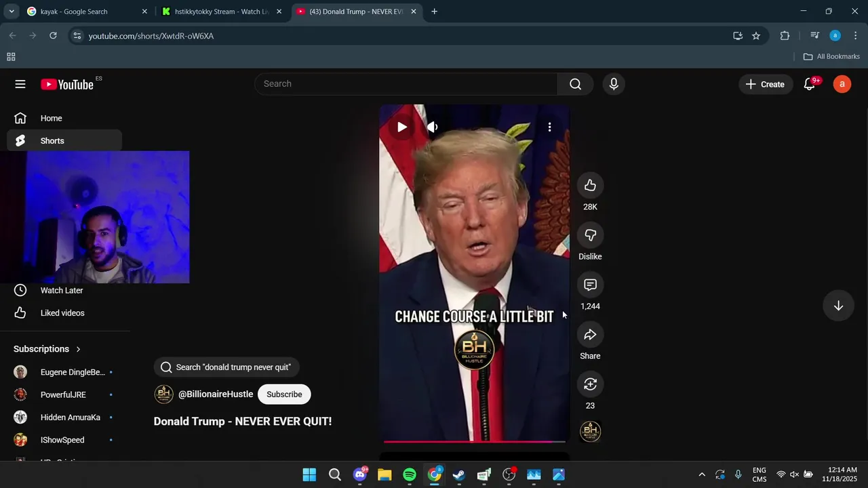Open the YouTube hamburger guide menu

pyautogui.click(x=20, y=84)
